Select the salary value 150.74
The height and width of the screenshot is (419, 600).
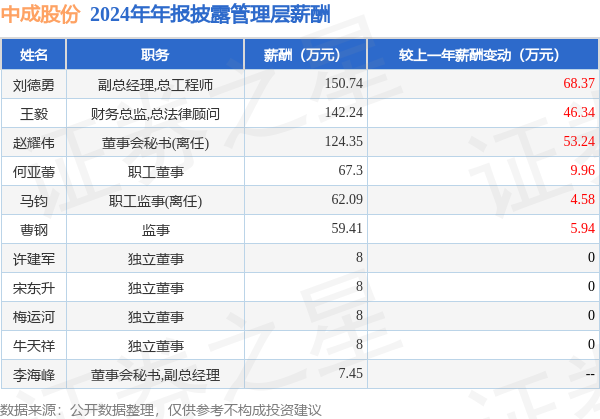tap(344, 83)
